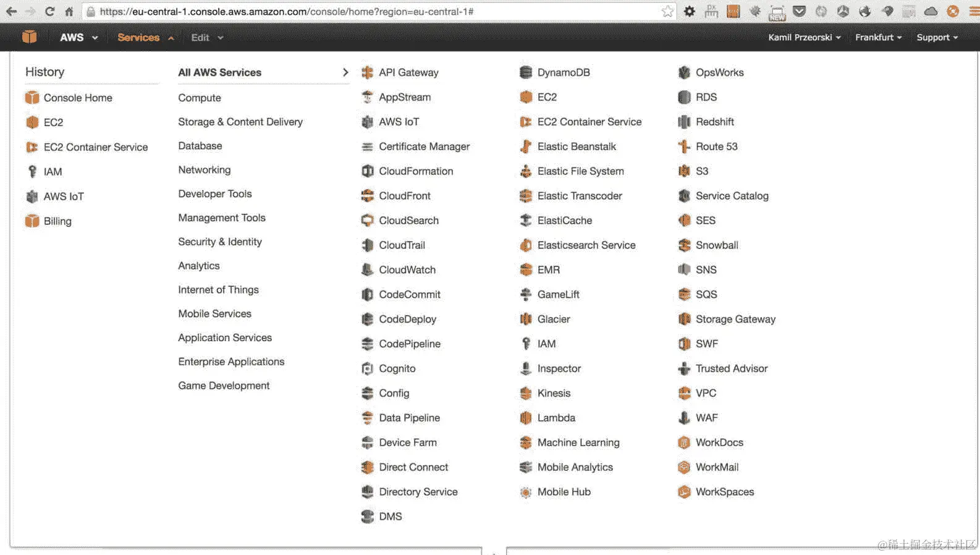Image resolution: width=980 pixels, height=555 pixels.
Task: Click the Glacier service icon
Action: click(526, 320)
